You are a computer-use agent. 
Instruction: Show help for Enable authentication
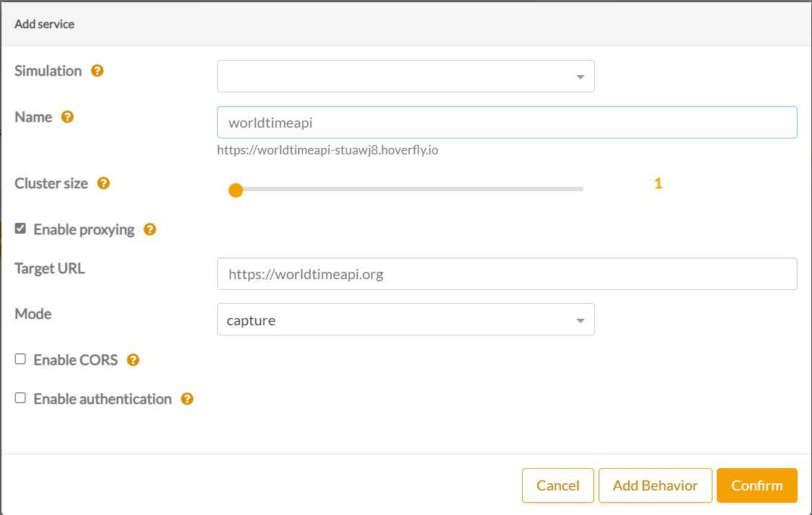(187, 399)
